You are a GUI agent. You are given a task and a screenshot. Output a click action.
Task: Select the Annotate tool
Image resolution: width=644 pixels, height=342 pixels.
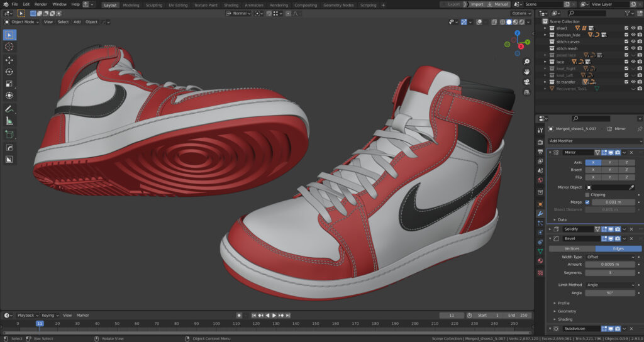(x=9, y=109)
